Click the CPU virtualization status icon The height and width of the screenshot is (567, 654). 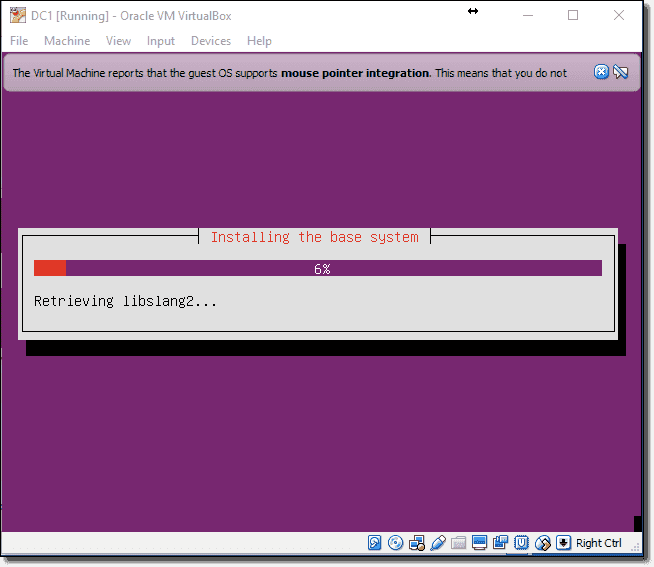[521, 543]
